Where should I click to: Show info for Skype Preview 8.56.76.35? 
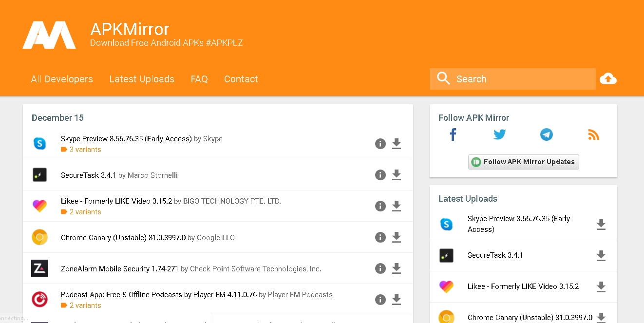(380, 144)
